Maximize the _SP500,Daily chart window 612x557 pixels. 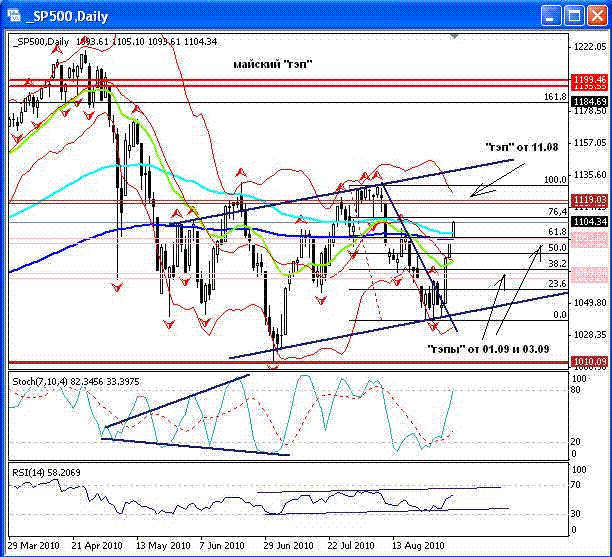tap(574, 16)
